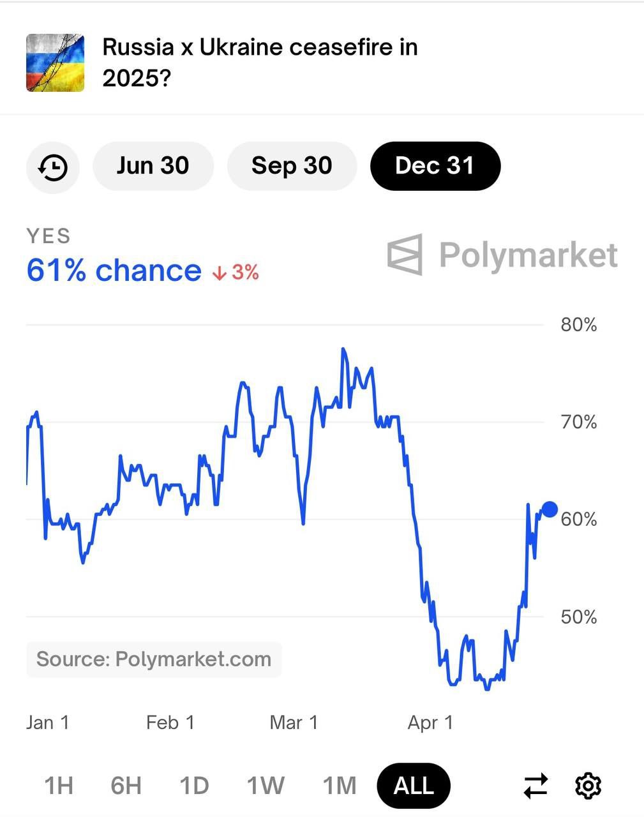This screenshot has width=644, height=817.
Task: Click the red 3% decrease indicator
Action: pos(236,273)
